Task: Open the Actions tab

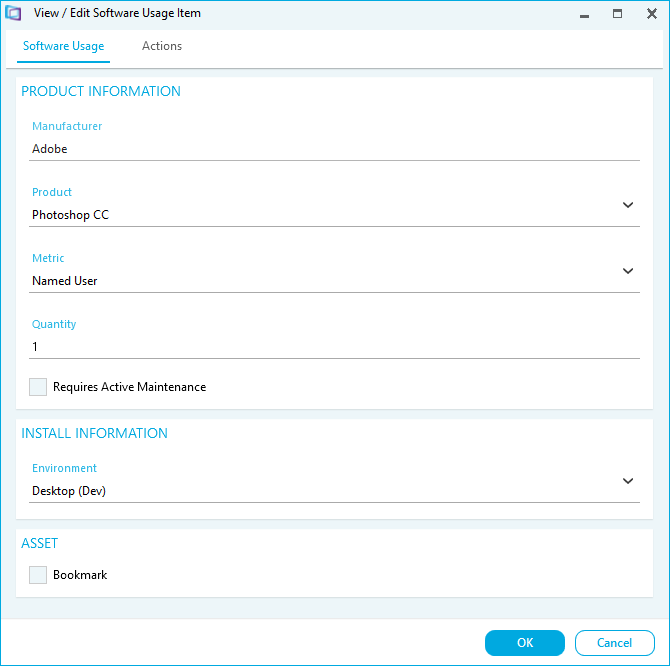Action: point(162,46)
